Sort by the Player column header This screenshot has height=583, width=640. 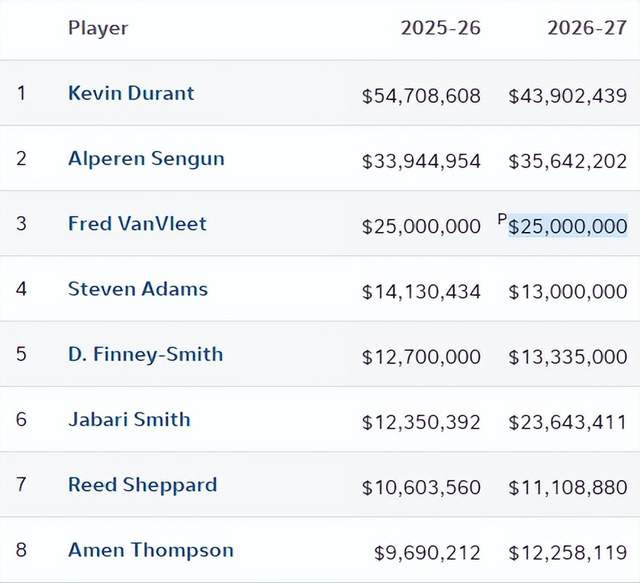[x=98, y=28]
